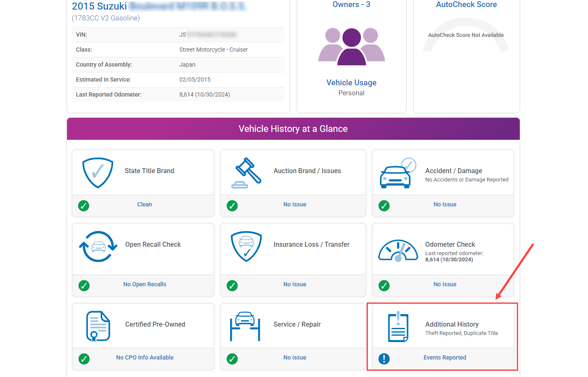588x377 pixels.
Task: Click the Personal vehicle usage text
Action: [352, 93]
